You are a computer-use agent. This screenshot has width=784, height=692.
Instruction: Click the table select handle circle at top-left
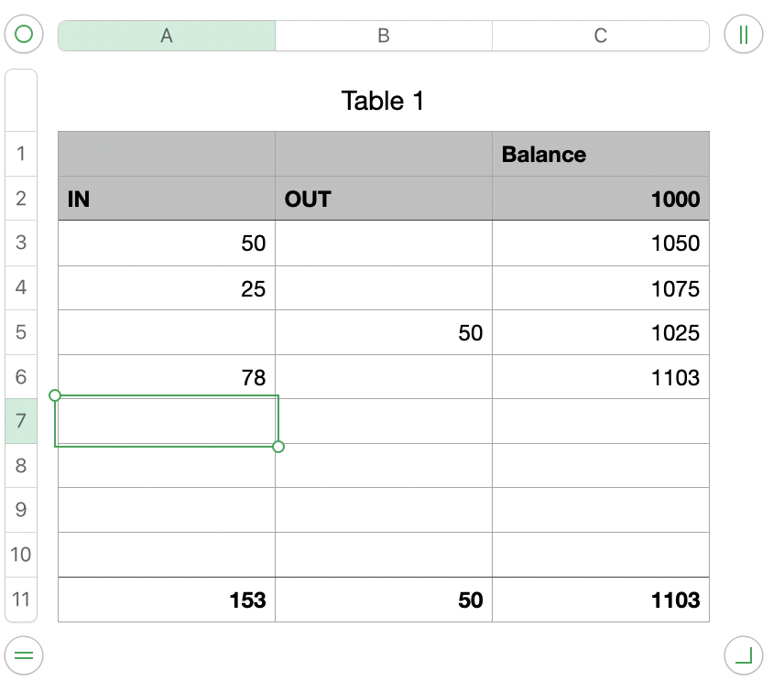tap(25, 36)
